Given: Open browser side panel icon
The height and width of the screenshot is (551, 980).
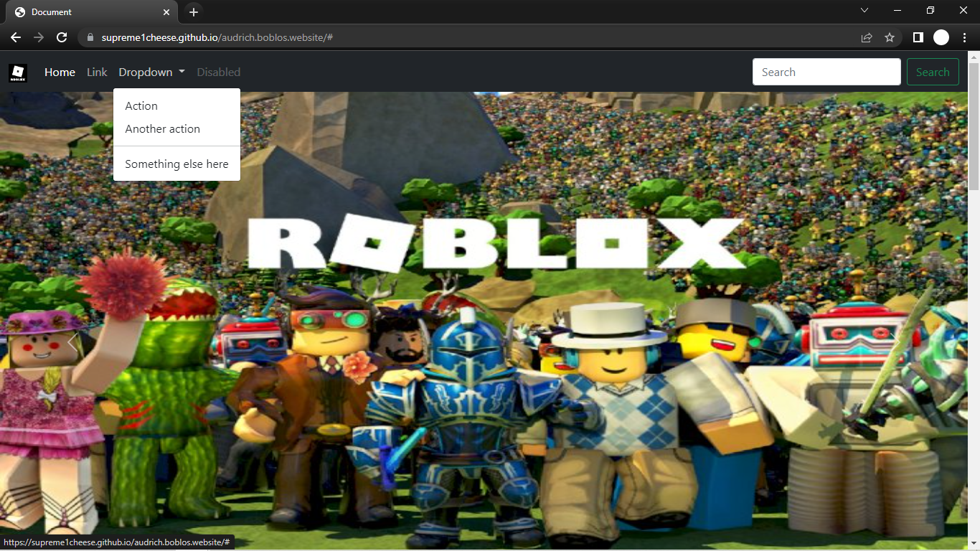Looking at the screenshot, I should pyautogui.click(x=918, y=37).
